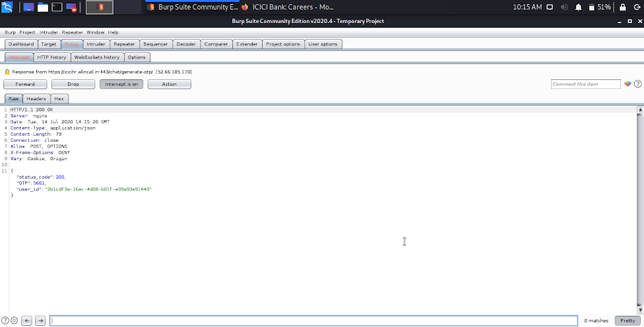Open the Window menu
This screenshot has width=644, height=327.
pyautogui.click(x=95, y=32)
